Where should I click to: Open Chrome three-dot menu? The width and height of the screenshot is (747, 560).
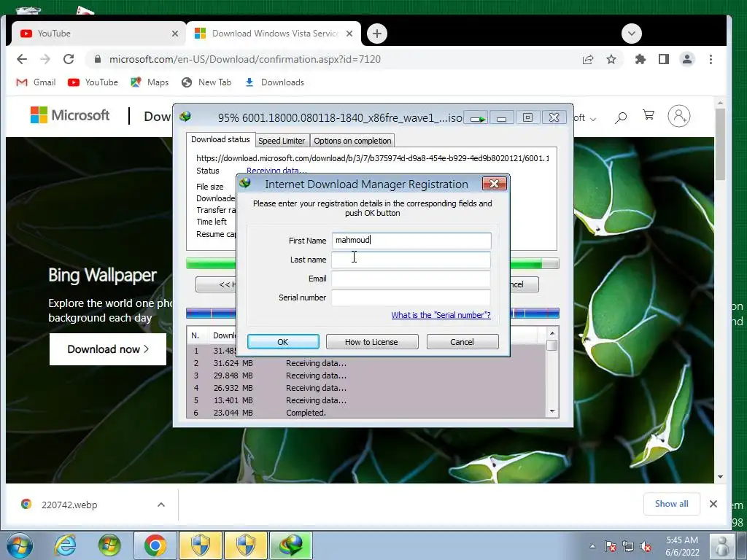click(x=711, y=59)
